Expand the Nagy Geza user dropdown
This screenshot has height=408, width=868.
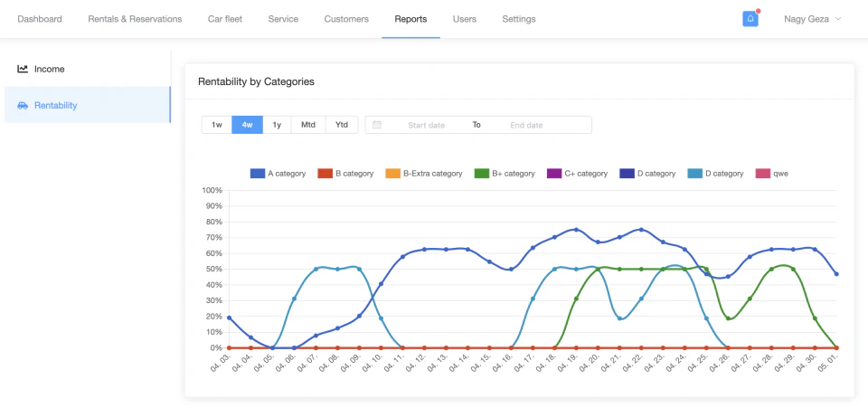click(812, 19)
